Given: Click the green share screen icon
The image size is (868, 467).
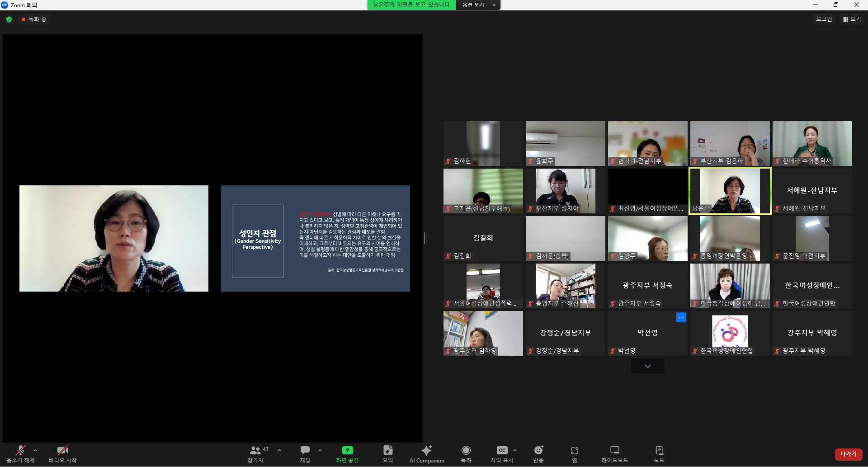Looking at the screenshot, I should 347,450.
